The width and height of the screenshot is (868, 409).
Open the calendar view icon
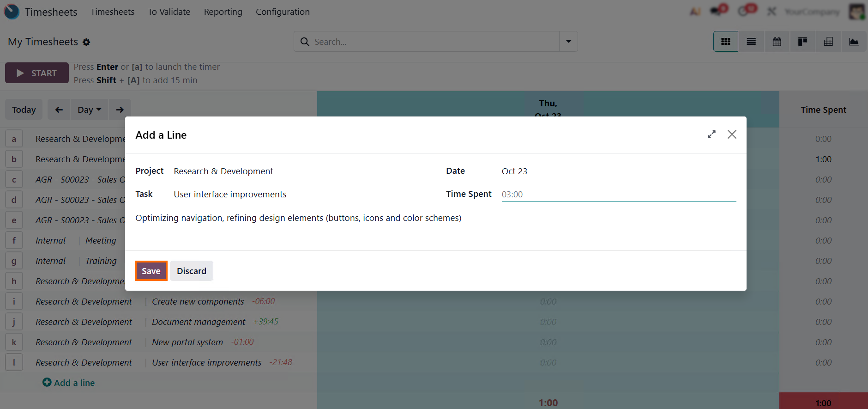point(777,42)
